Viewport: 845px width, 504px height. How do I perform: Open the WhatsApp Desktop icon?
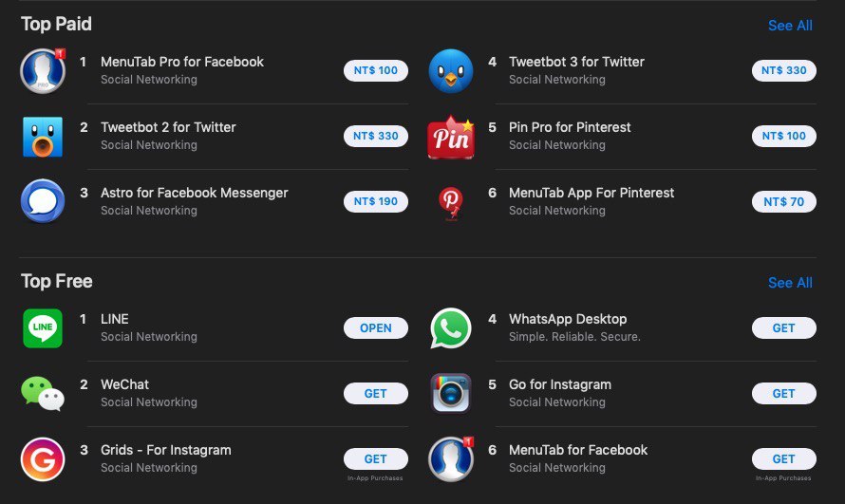coord(451,327)
